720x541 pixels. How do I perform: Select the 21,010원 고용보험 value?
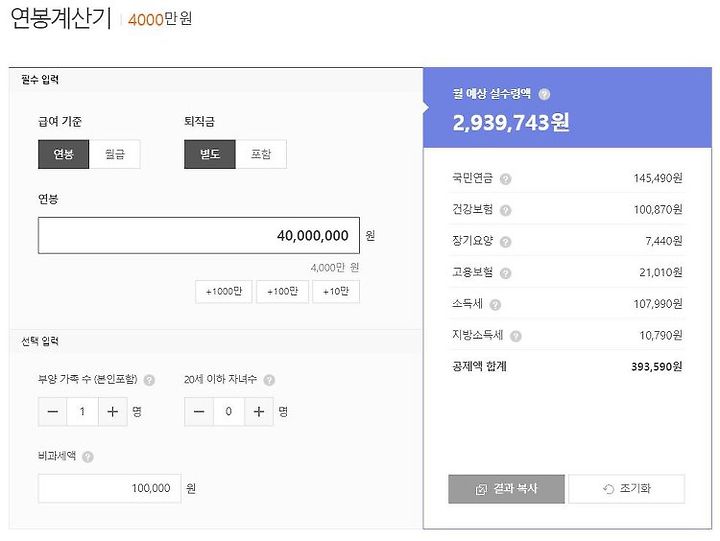[661, 273]
